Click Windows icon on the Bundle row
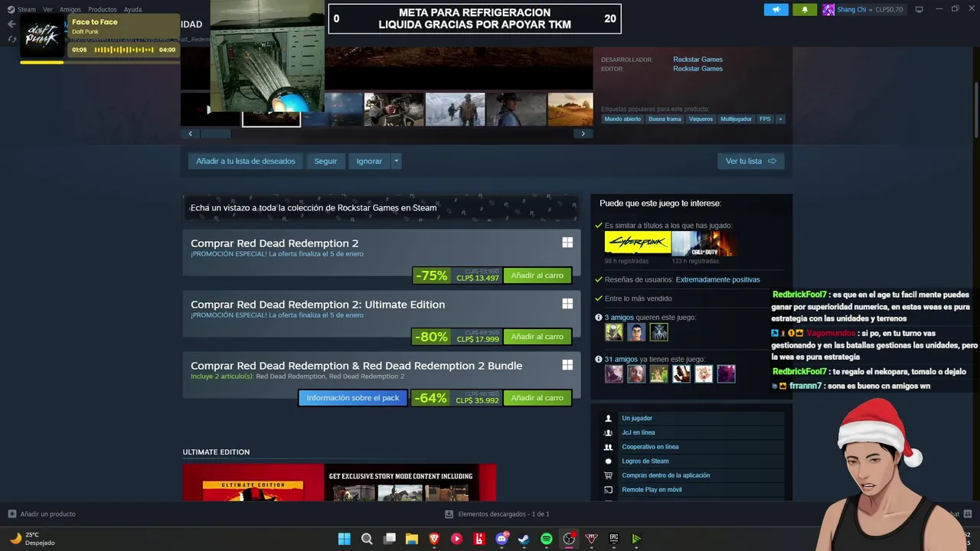This screenshot has width=980, height=551. [x=567, y=365]
